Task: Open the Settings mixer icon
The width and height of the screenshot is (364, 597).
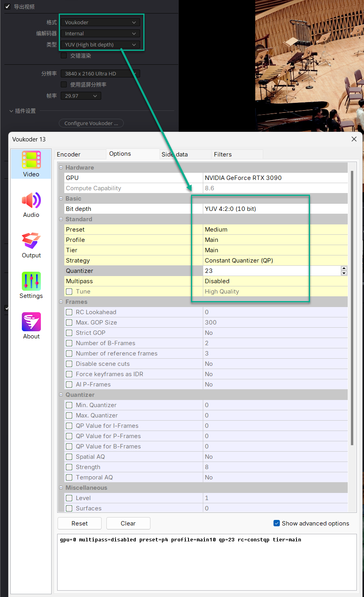Action: [x=31, y=285]
